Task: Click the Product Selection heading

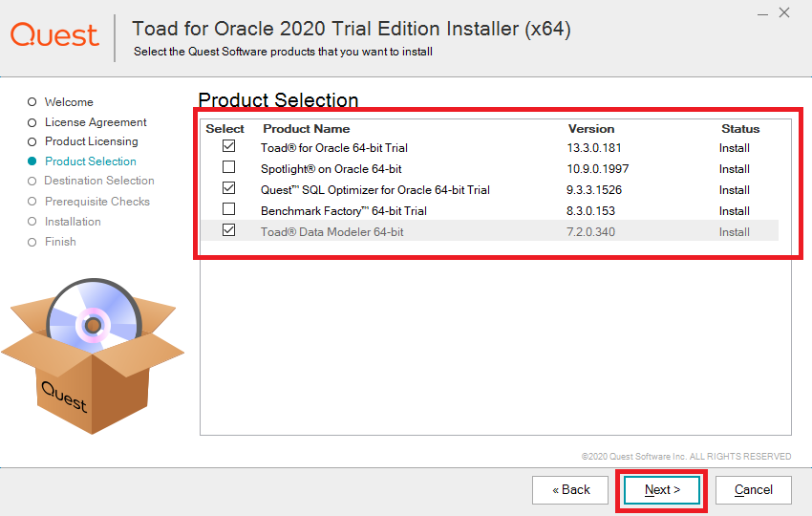Action: (278, 100)
